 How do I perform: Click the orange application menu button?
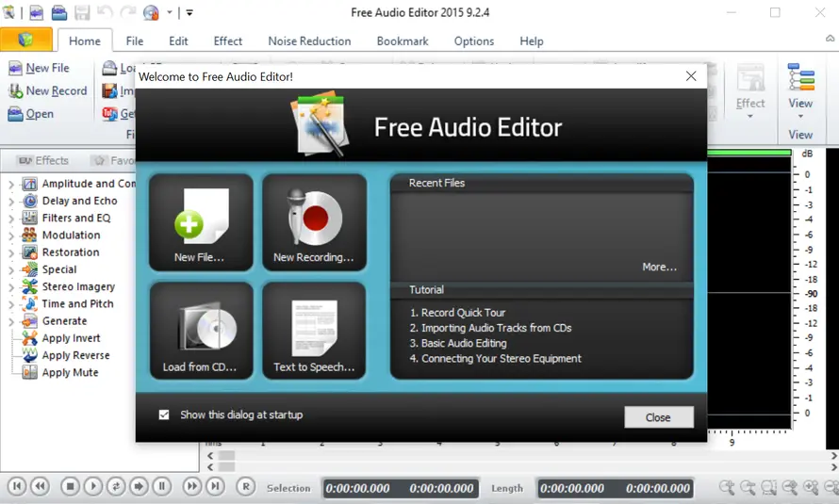point(26,40)
